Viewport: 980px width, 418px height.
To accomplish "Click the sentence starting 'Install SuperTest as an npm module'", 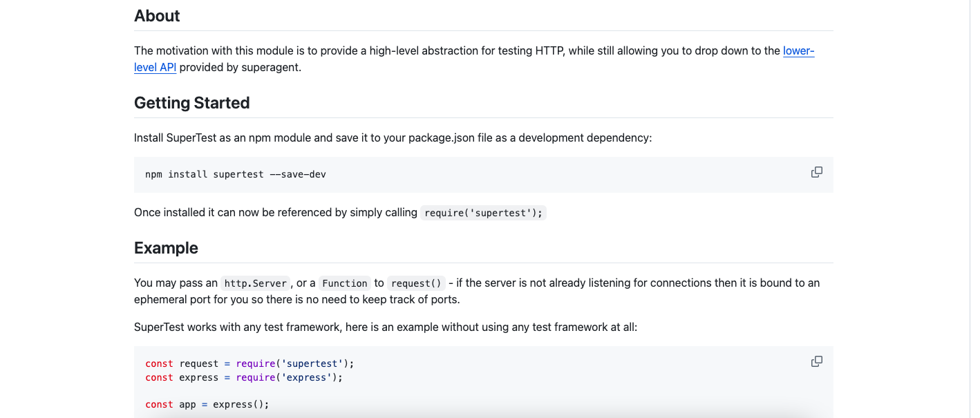I will click(393, 137).
